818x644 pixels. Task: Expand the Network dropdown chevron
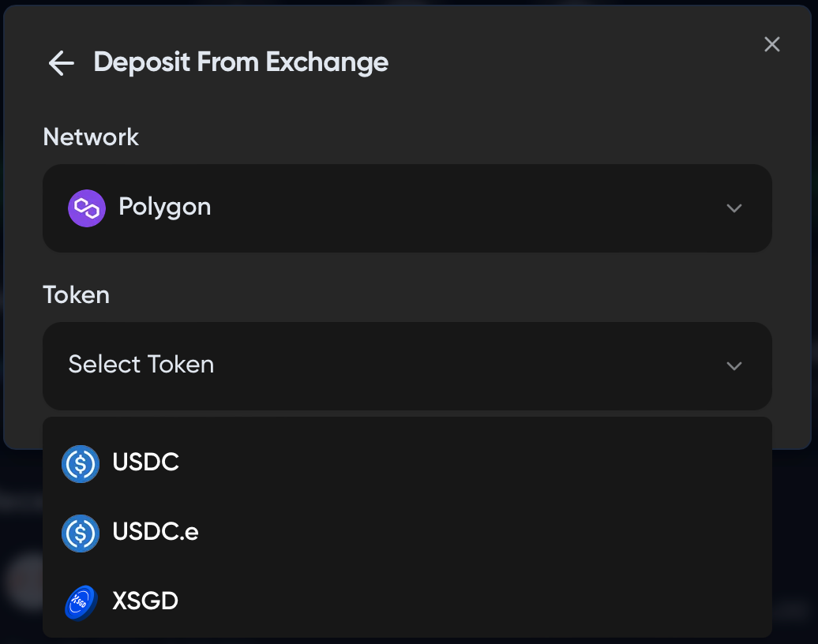point(734,208)
